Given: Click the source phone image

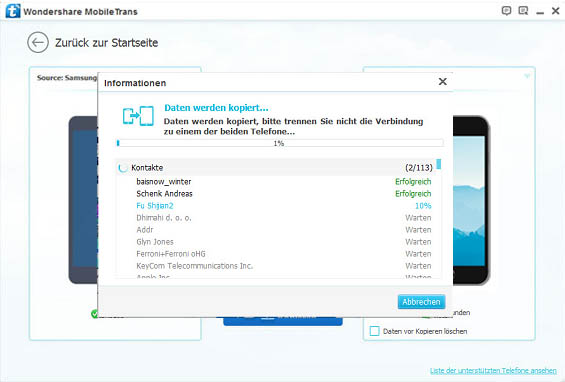Looking at the screenshot, I should coord(83,200).
